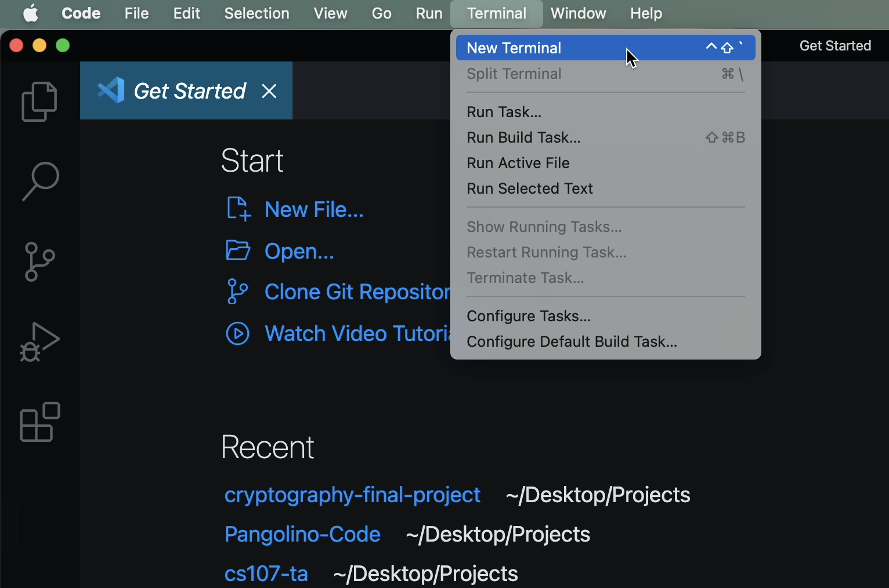The image size is (889, 588).
Task: Open the Go menu
Action: (x=381, y=13)
